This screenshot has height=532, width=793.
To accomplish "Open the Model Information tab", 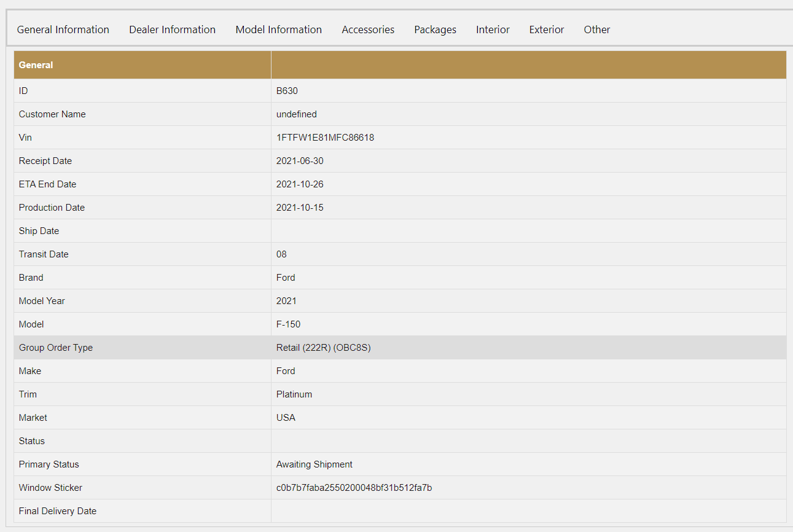I will tap(278, 29).
